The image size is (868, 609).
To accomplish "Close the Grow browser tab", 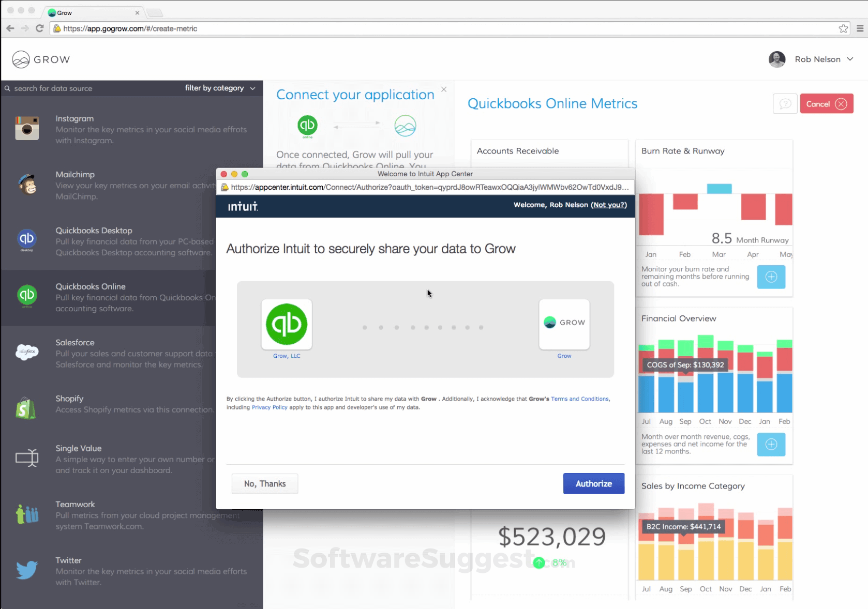I will pyautogui.click(x=137, y=13).
